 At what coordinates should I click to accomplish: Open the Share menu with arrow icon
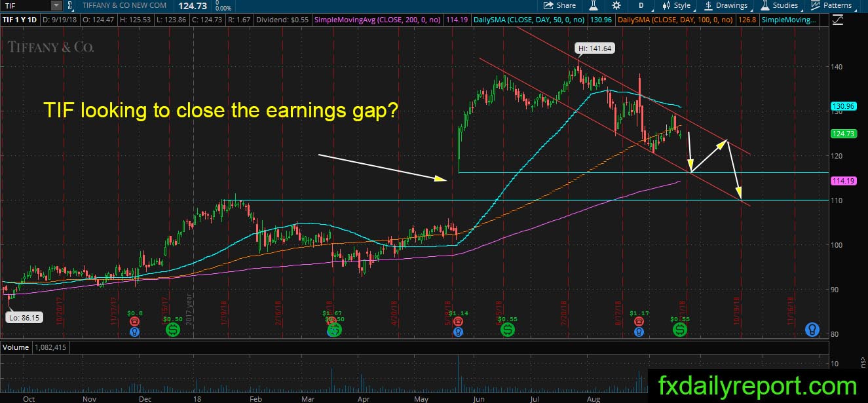pos(559,5)
